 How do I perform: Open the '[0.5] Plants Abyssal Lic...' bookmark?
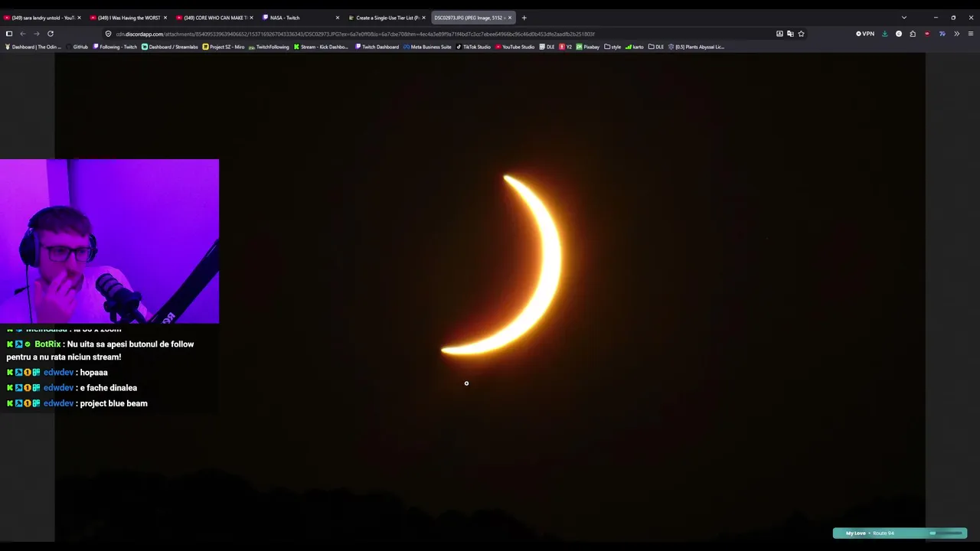click(696, 47)
